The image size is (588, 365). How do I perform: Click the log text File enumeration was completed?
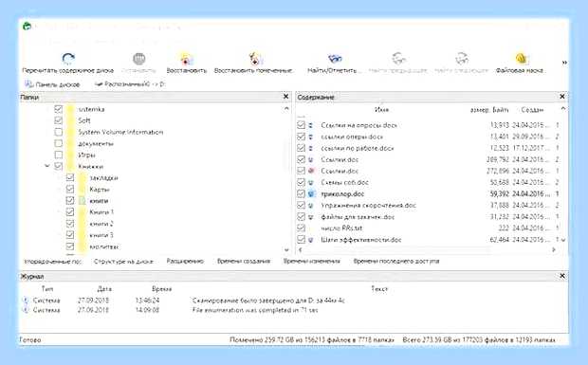point(254,310)
